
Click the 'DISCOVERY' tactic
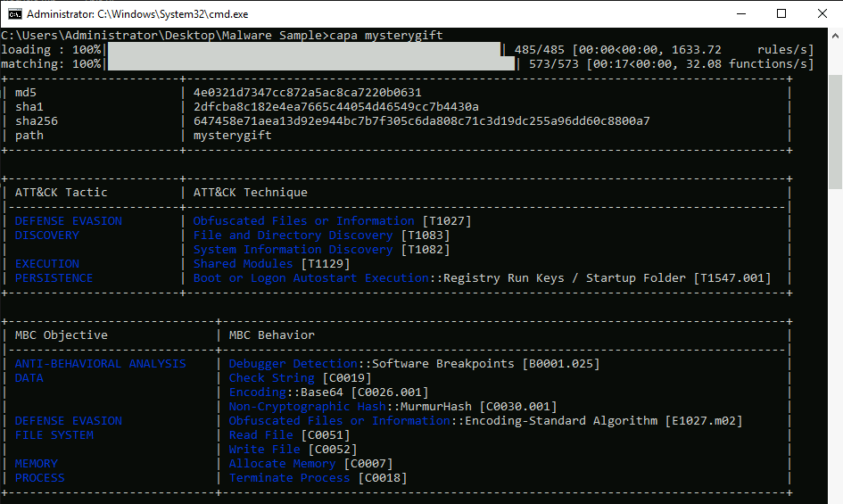coord(46,235)
